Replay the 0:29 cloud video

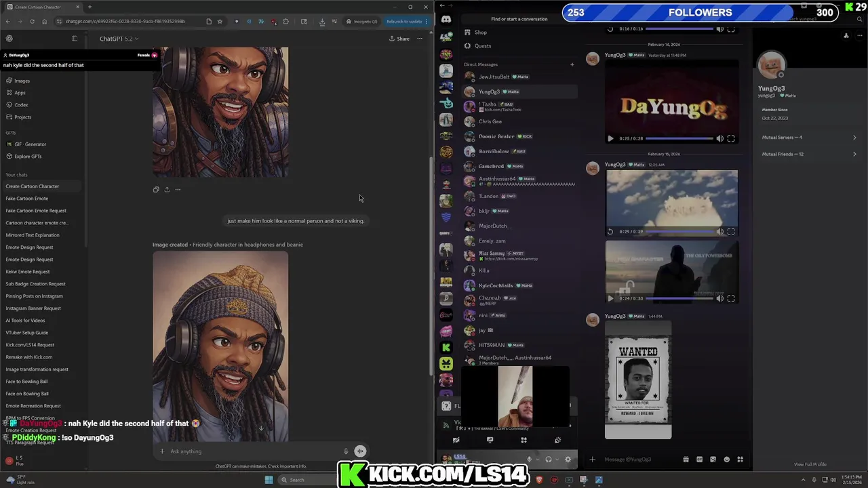coord(610,232)
